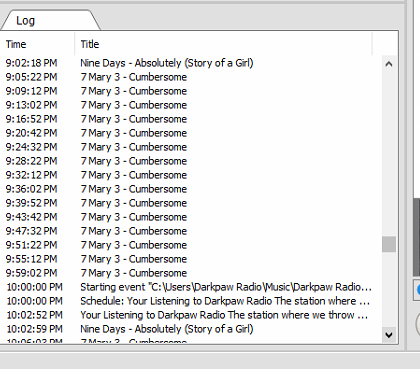This screenshot has height=369, width=420.
Task: Select the 9:47:32 PM log row
Action: coord(191,231)
